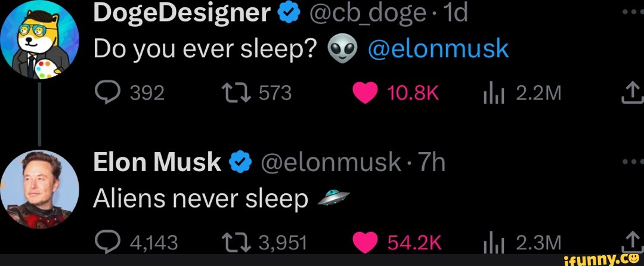
Task: Open more options for Elon Musk's tweet
Action: [x=631, y=161]
